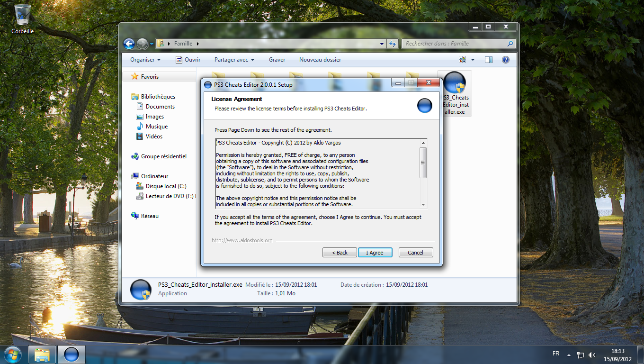This screenshot has width=644, height=364.
Task: Click the Modifié le date value
Action: click(296, 285)
